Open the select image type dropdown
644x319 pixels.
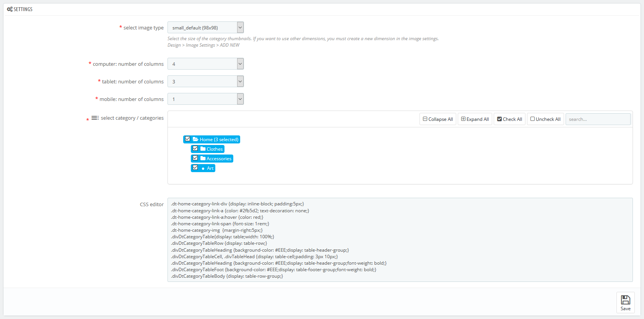click(x=206, y=28)
